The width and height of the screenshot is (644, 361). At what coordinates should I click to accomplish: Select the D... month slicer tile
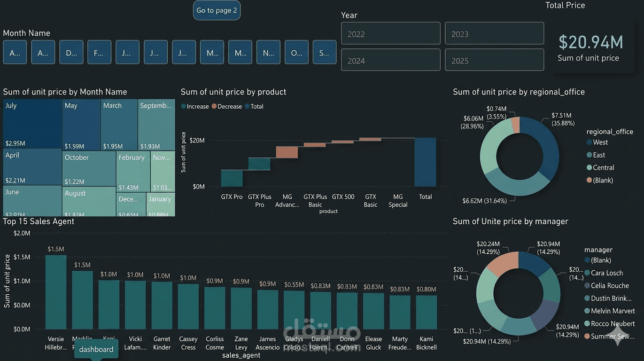tap(71, 52)
